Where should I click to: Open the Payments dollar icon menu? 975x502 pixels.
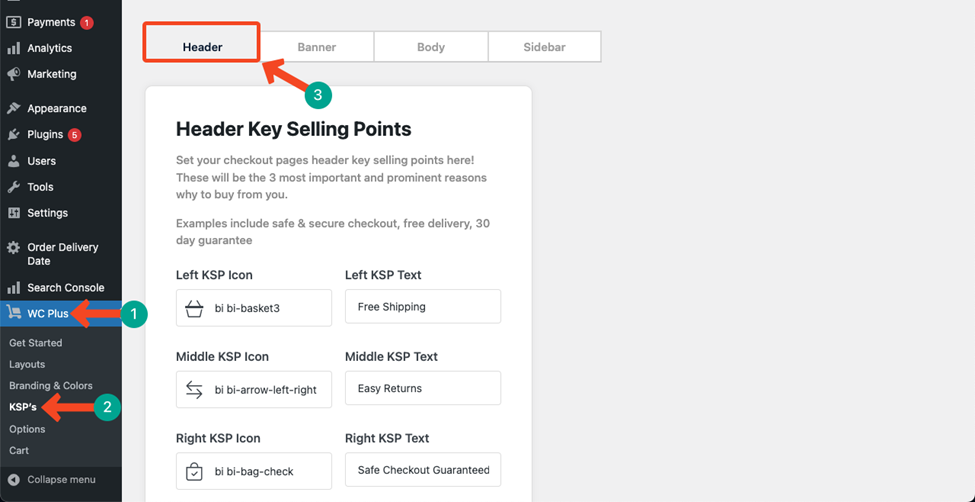(x=14, y=22)
